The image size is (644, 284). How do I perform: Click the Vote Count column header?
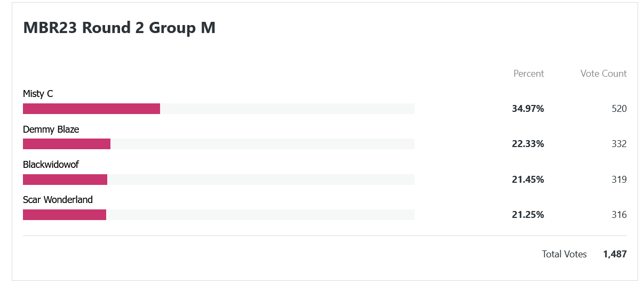(603, 74)
